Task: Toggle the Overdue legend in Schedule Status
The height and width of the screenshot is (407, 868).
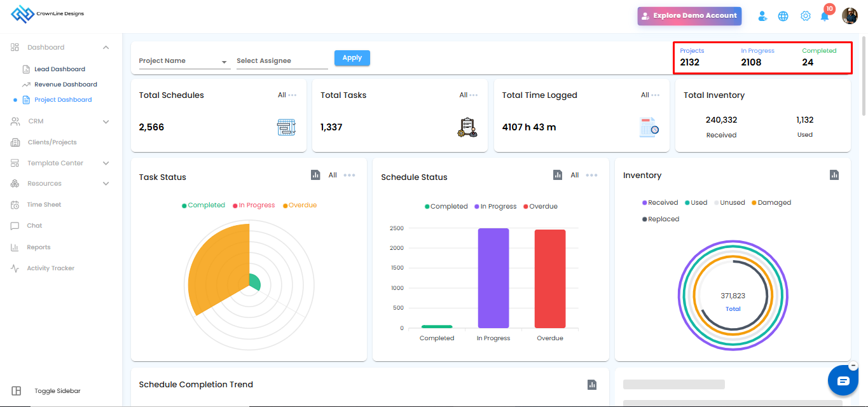Action: (540, 207)
